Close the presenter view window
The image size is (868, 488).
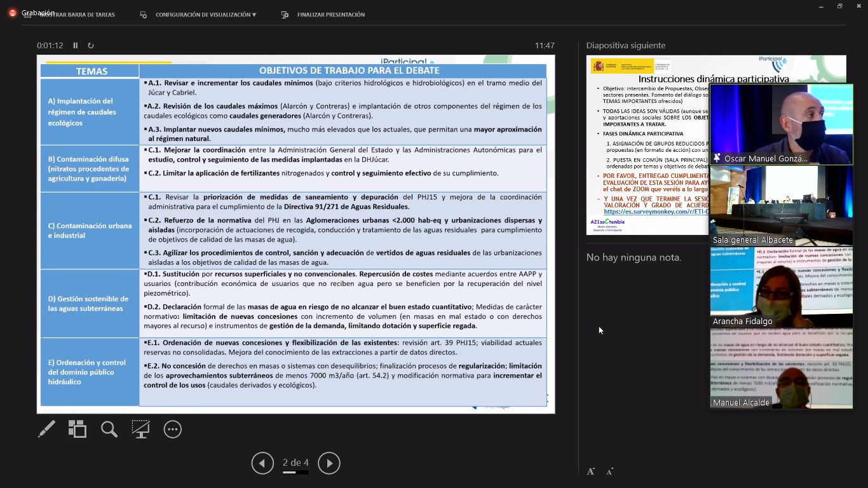tap(858, 6)
